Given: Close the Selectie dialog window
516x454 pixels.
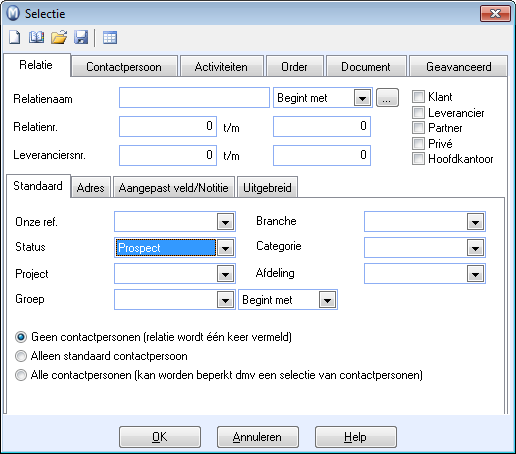Looking at the screenshot, I should [495, 14].
